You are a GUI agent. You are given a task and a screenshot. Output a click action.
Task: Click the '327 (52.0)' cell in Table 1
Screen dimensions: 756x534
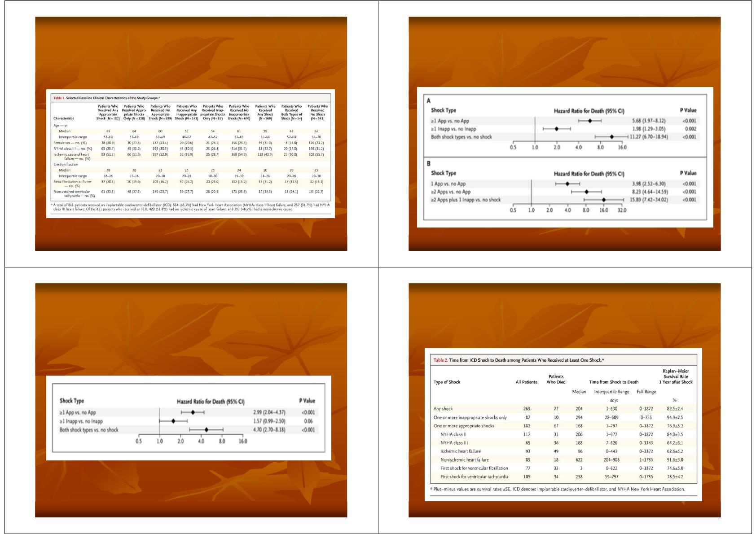[160, 154]
